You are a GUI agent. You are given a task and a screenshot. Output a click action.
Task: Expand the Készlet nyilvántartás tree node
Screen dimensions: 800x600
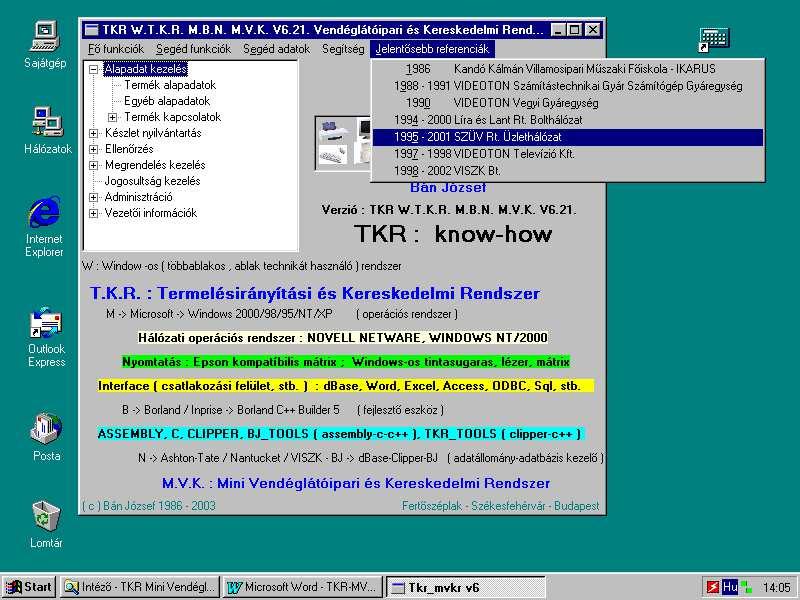93,133
